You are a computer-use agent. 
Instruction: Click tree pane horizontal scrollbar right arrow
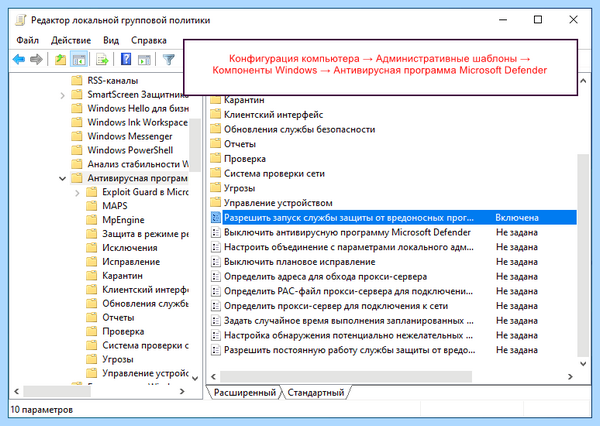coord(182,391)
